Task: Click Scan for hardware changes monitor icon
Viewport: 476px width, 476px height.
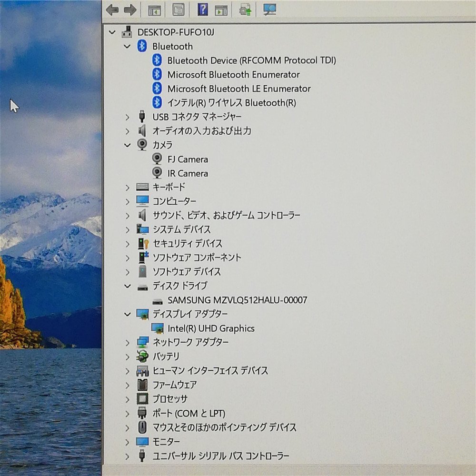Action: (269, 10)
